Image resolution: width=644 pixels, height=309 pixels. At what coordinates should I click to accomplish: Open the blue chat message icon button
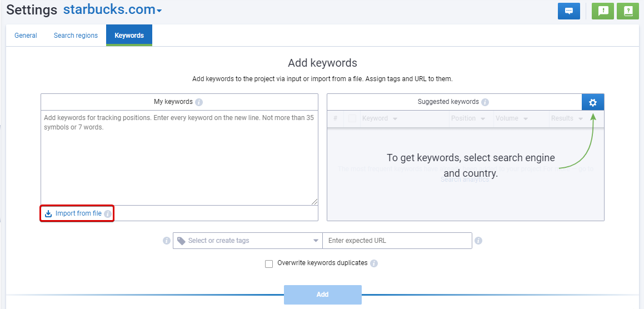(x=568, y=11)
